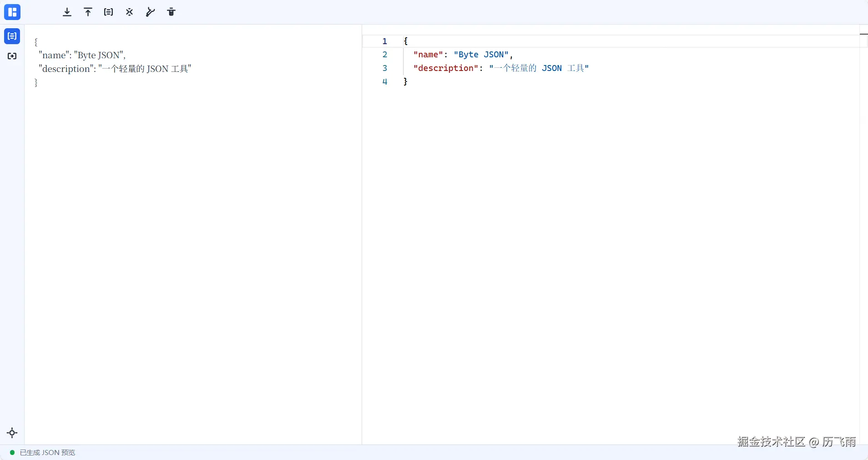The image size is (868, 460).
Task: Click the red "description" key in the preview
Action: point(445,68)
